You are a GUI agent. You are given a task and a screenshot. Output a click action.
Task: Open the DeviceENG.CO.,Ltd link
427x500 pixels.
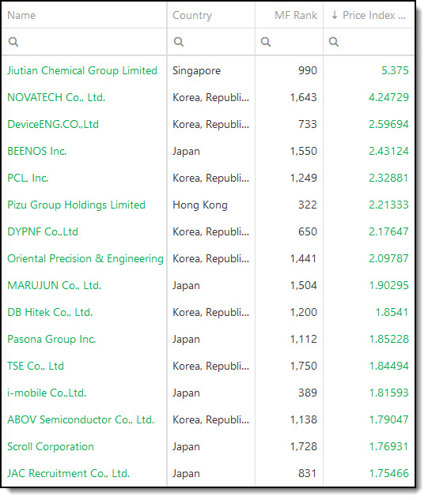(x=53, y=124)
